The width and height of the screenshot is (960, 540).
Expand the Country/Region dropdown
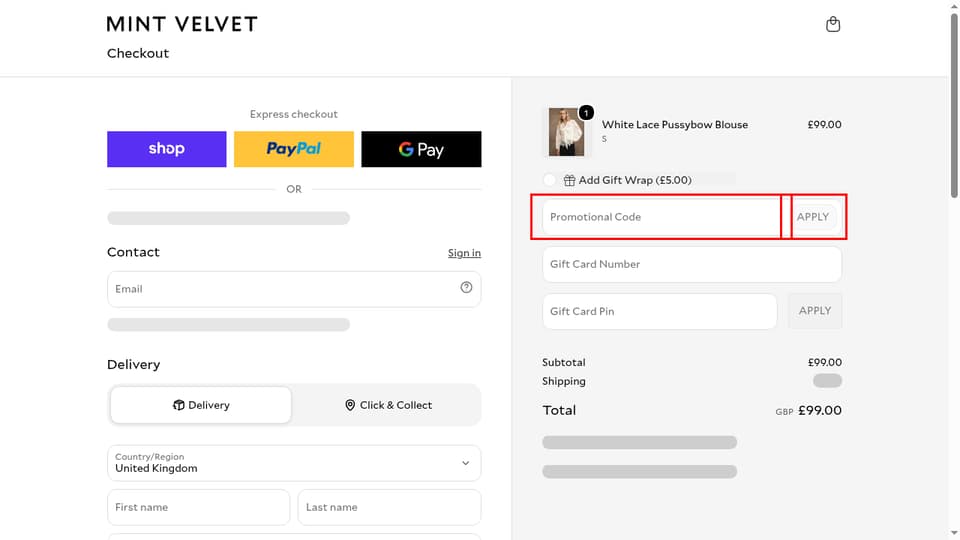click(x=294, y=463)
